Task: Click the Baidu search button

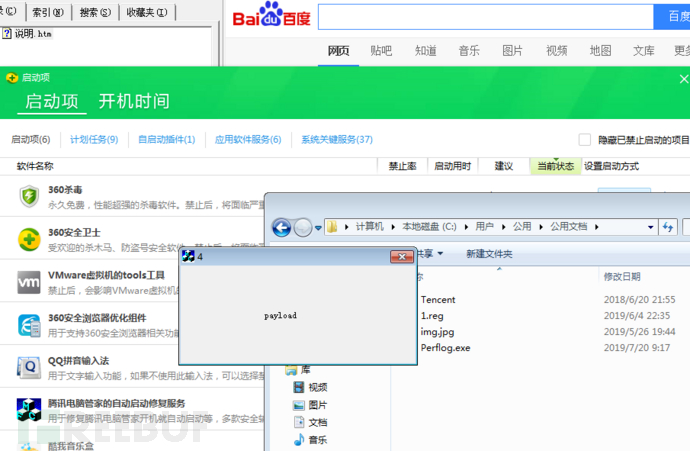Action: (x=672, y=17)
